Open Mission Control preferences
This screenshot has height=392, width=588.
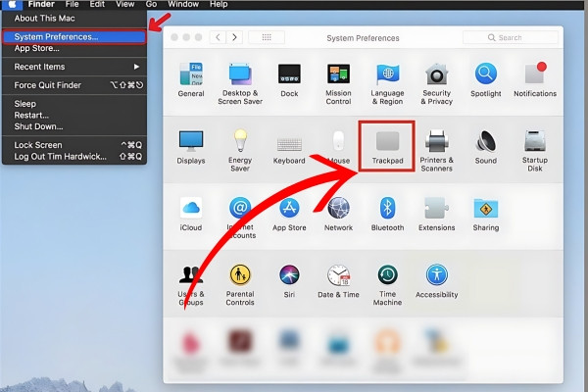[338, 83]
